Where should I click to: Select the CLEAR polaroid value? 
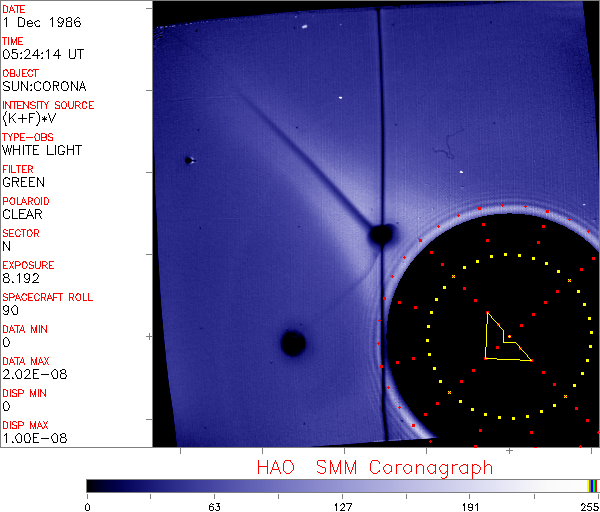(22, 214)
